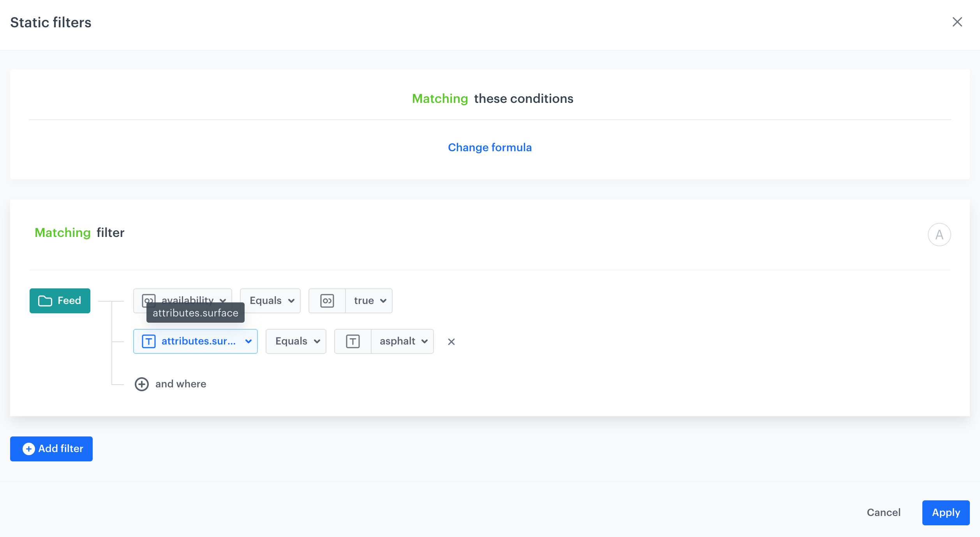Apply the static filters
Viewport: 980px width, 537px height.
click(x=945, y=512)
